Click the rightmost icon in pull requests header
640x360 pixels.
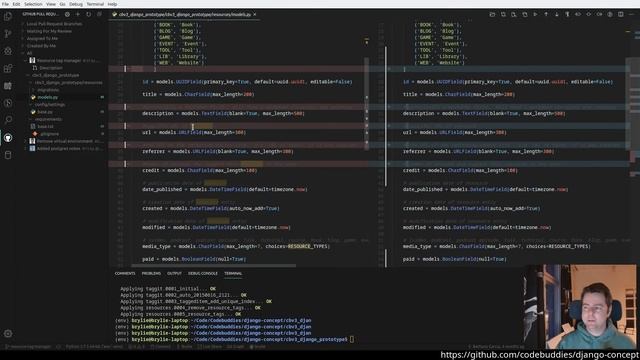pos(99,14)
